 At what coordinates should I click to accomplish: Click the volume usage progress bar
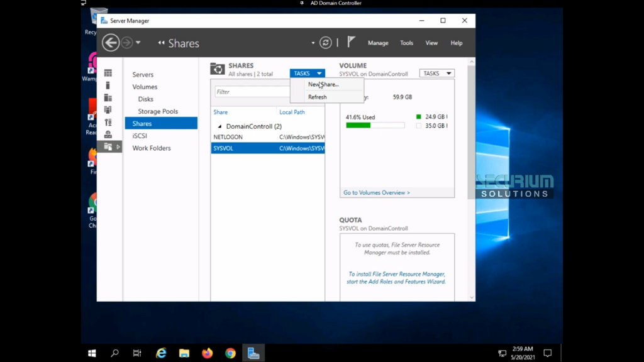point(375,125)
